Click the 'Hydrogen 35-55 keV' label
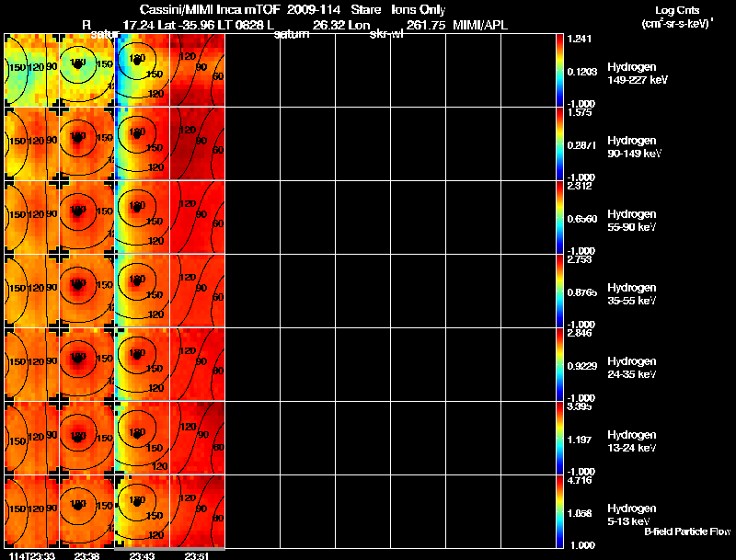Viewport: 736px width, 560px height. (632, 294)
